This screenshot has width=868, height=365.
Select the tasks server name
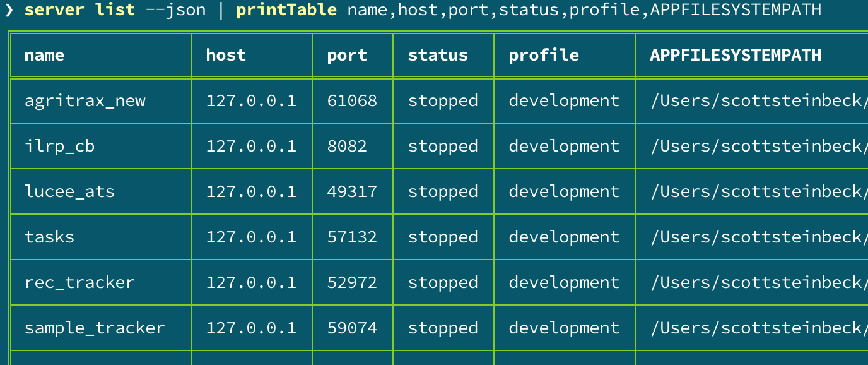[x=49, y=237]
